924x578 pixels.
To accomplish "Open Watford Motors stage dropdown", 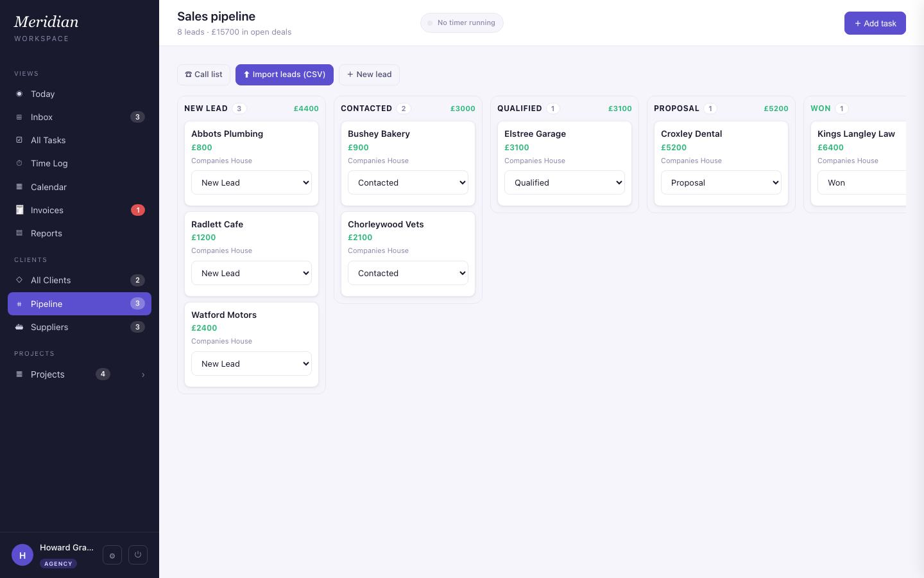I will coord(252,363).
